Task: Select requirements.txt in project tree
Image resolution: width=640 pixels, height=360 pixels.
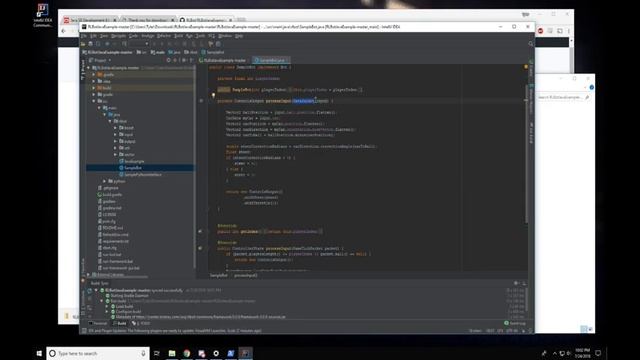Action: [113, 241]
